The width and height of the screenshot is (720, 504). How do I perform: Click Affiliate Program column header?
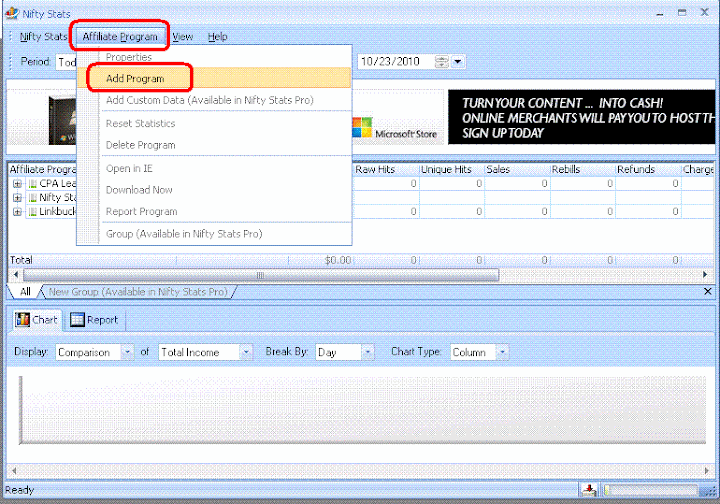(43, 169)
